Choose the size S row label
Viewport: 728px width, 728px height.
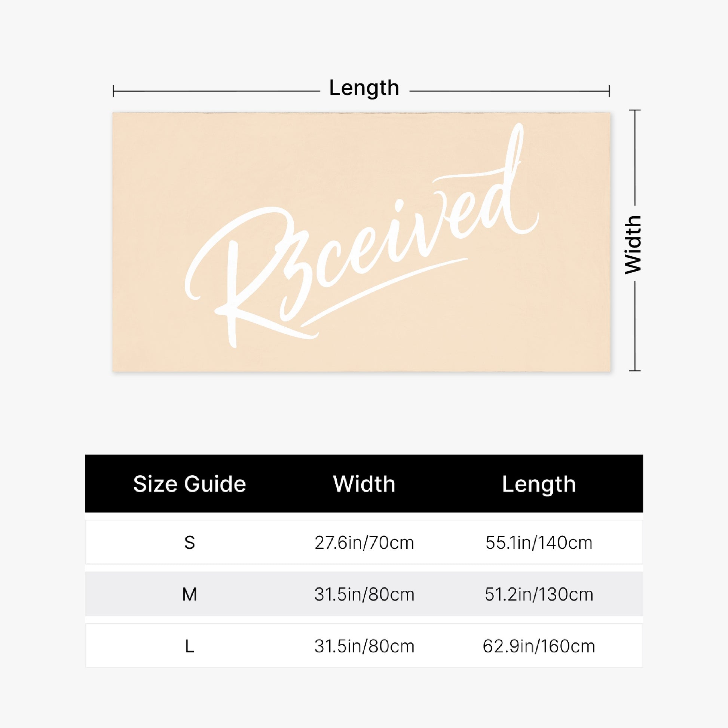(190, 543)
